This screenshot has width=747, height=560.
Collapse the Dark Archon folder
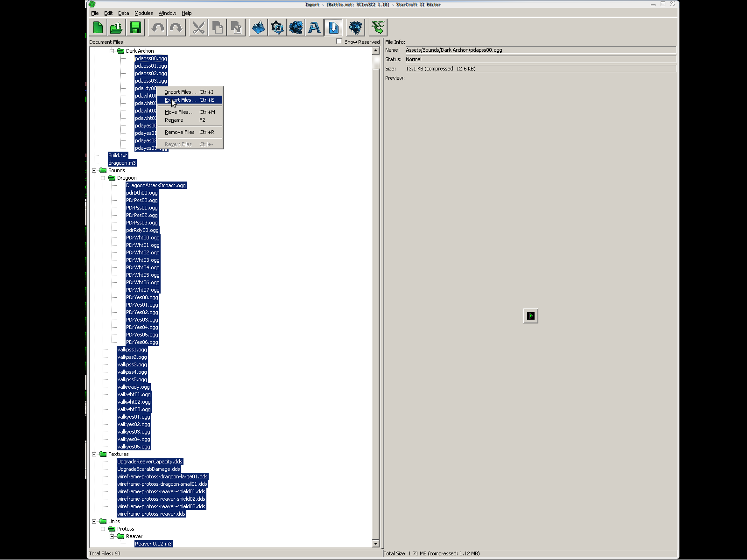point(112,51)
